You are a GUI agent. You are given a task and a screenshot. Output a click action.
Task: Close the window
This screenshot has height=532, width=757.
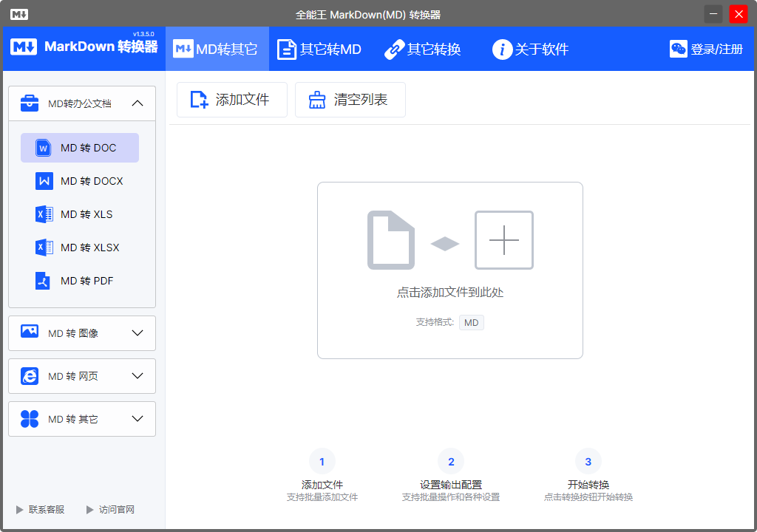[739, 14]
